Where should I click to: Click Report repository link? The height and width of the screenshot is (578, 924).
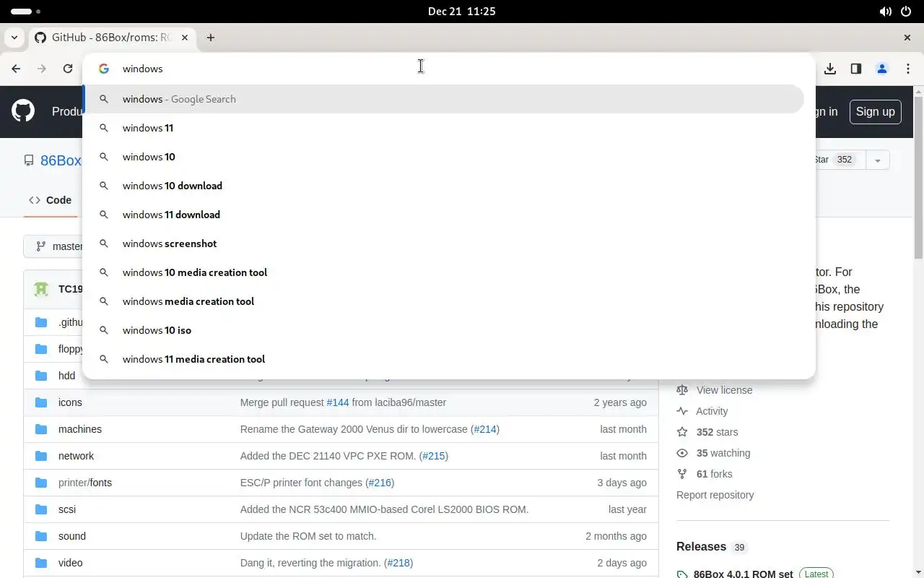click(715, 495)
